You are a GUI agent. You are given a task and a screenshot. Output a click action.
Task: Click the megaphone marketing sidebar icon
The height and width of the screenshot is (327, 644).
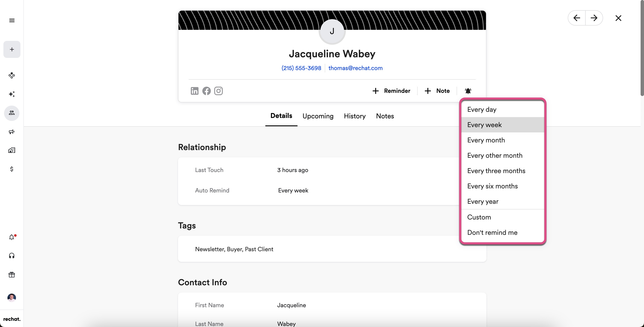[12, 132]
